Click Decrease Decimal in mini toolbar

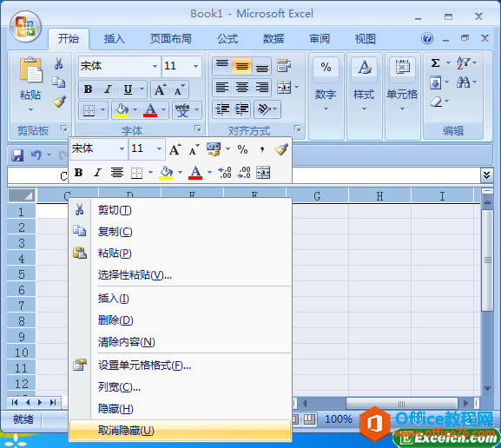[x=244, y=173]
